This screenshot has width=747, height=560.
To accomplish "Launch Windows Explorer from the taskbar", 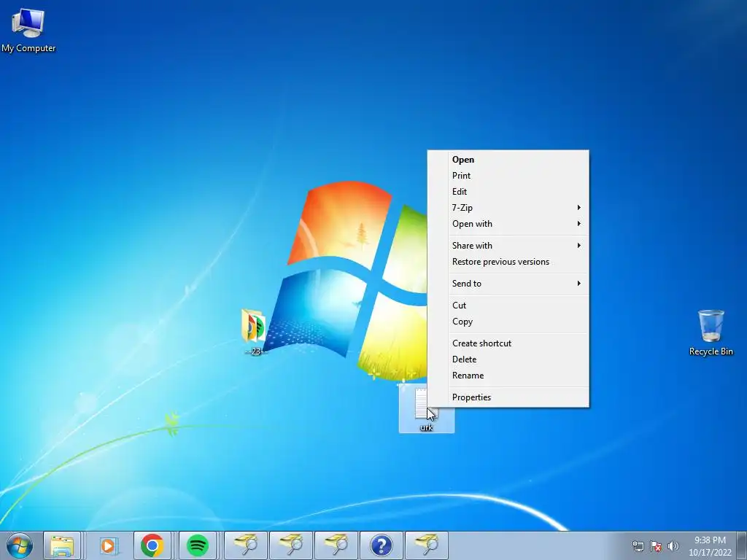I will [x=62, y=545].
